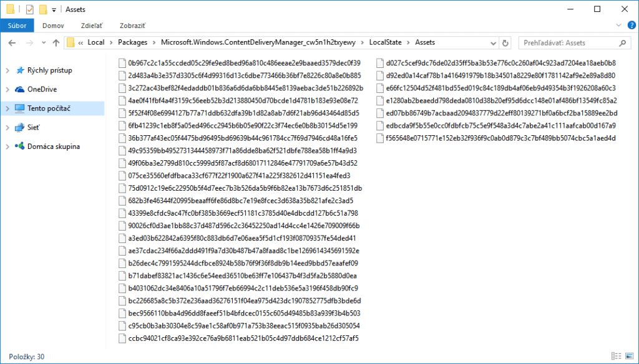Select the file icon of ccbc94021cf8ca93e392
This screenshot has height=364, width=639.
[x=122, y=338]
